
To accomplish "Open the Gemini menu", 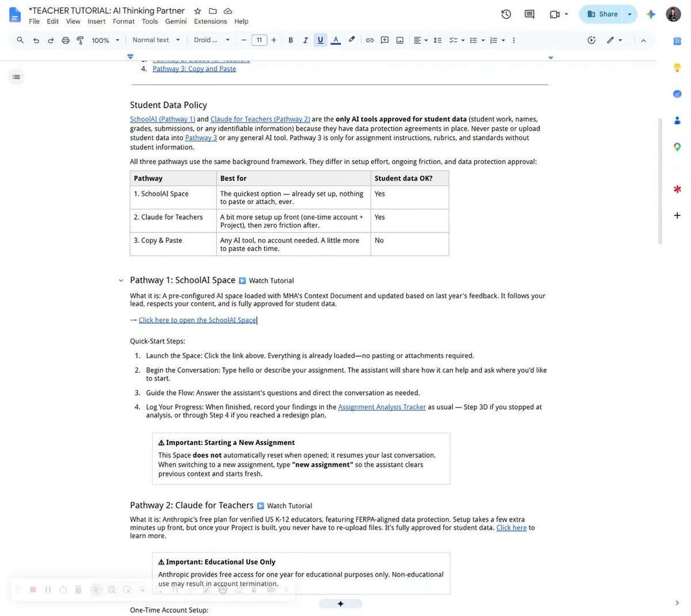I will 176,21.
